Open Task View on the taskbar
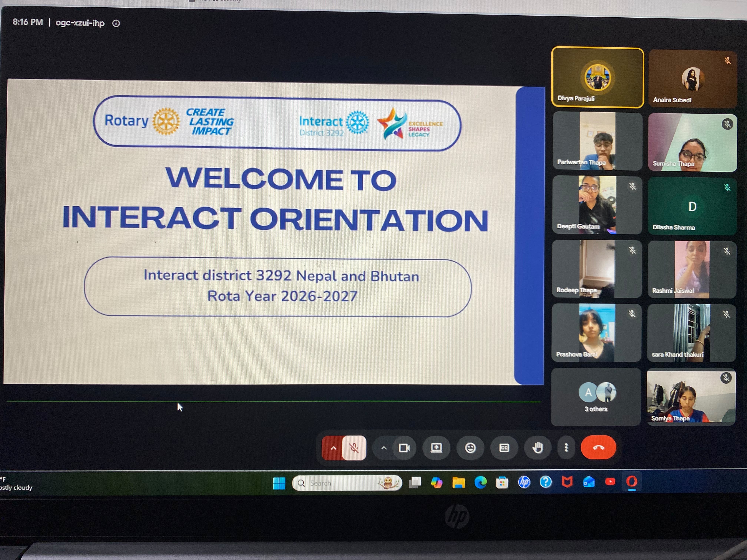747x560 pixels. click(415, 483)
